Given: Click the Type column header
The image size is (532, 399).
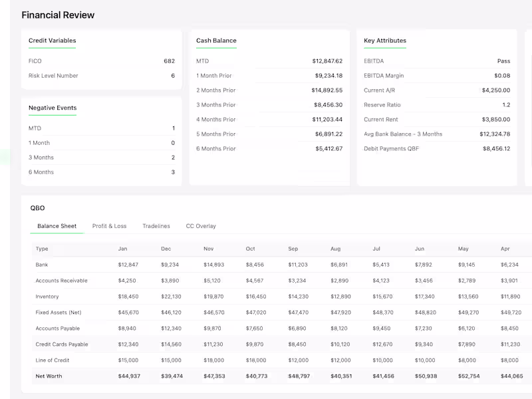Looking at the screenshot, I should coord(42,249).
